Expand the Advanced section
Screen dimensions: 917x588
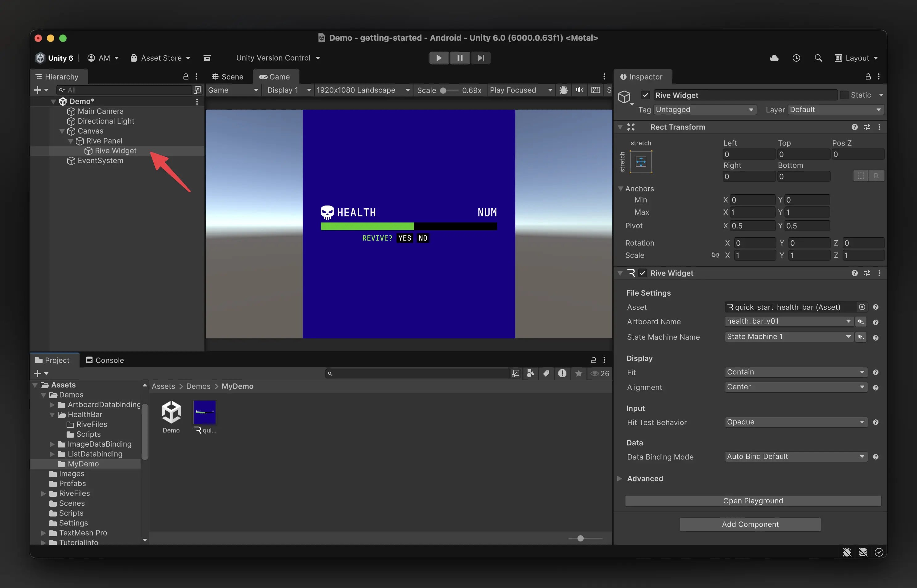[620, 478]
